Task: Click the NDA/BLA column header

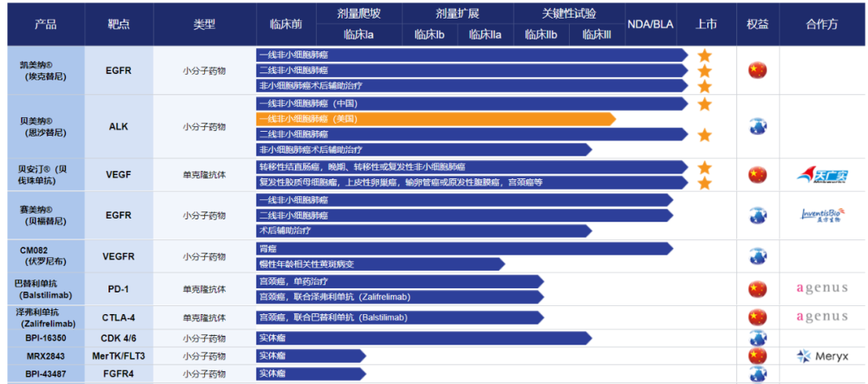Action: tap(650, 25)
